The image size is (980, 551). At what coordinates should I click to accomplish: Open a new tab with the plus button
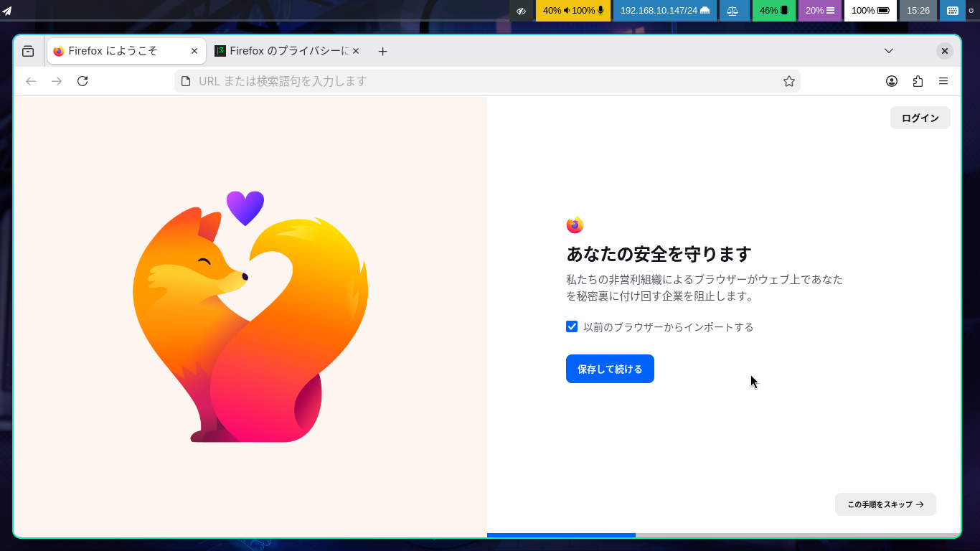[x=383, y=51]
